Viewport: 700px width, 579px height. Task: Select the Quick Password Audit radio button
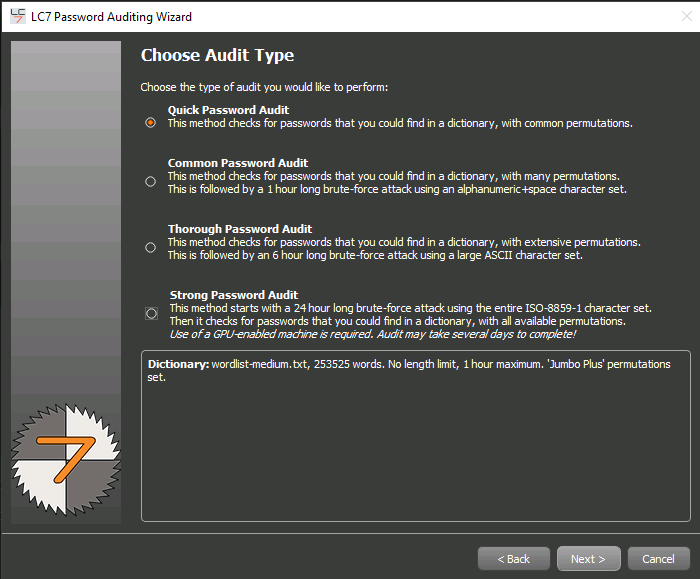[x=151, y=123]
